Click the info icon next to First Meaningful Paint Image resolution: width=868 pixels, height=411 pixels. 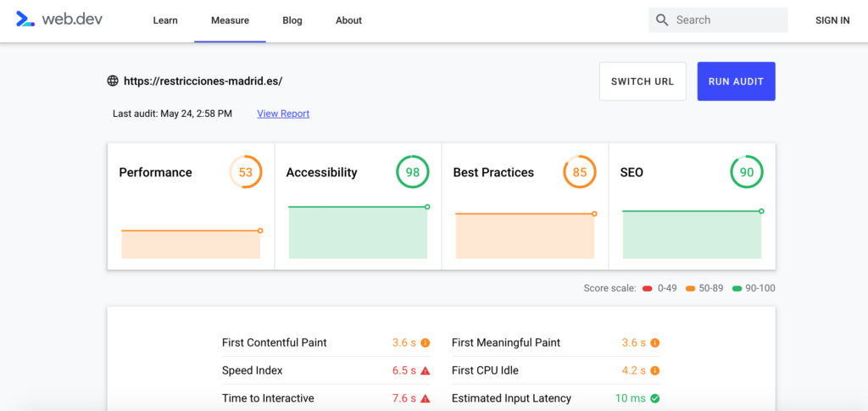pyautogui.click(x=655, y=342)
